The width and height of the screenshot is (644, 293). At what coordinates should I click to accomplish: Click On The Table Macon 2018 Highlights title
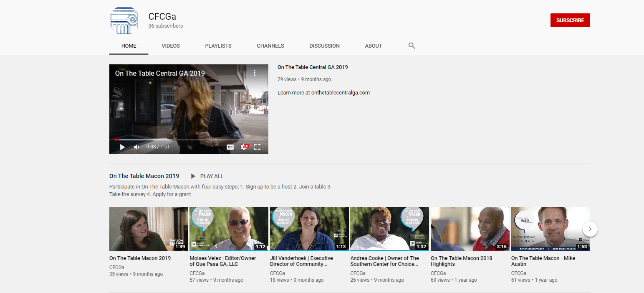[461, 261]
